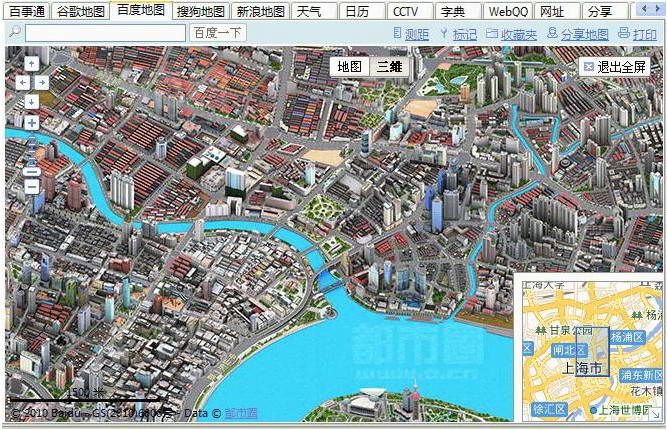Switch to the 谷歌地图 tab
This screenshot has width=667, height=430.
80,11
